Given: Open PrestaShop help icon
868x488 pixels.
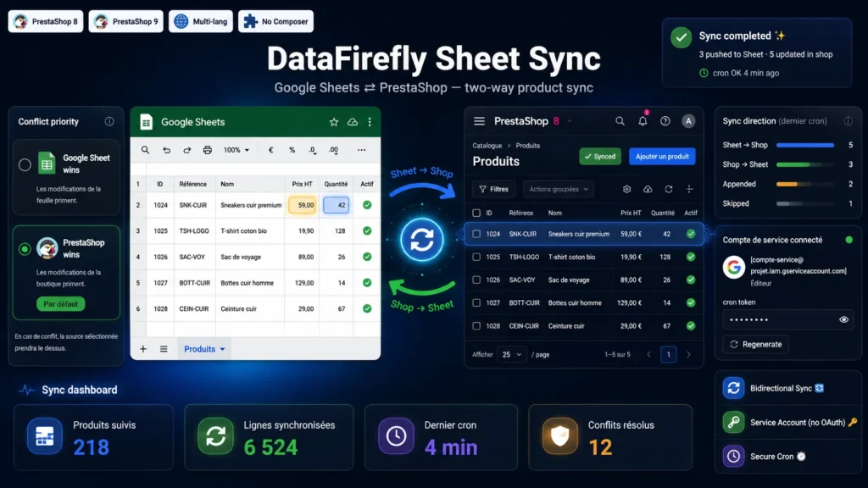Looking at the screenshot, I should [x=665, y=121].
